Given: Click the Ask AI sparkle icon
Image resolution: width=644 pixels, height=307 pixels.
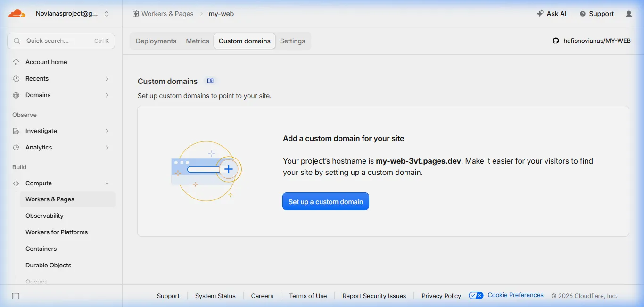Looking at the screenshot, I should coord(540,14).
